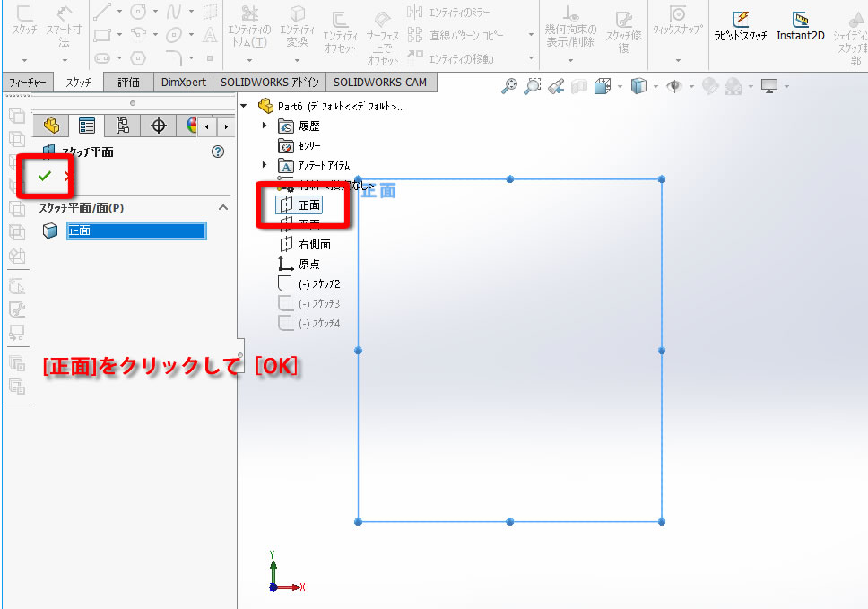
Task: Select the 正面 plane in feature tree
Action: click(300, 204)
